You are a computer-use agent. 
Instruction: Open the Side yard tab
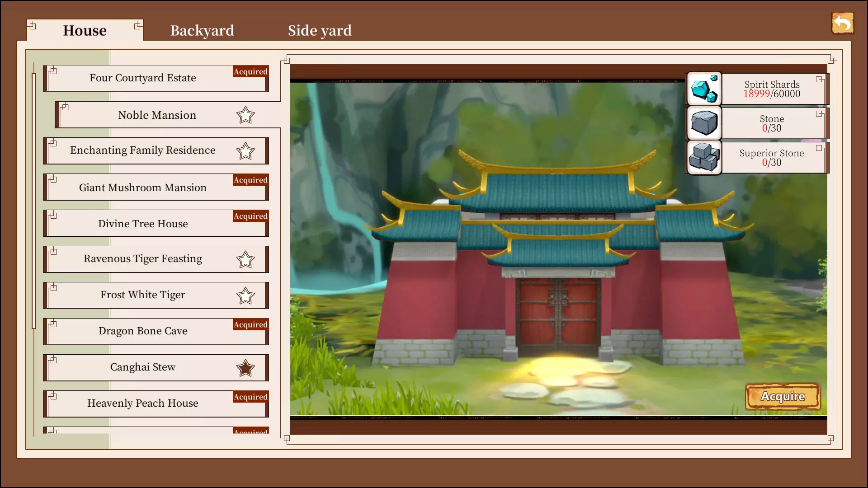320,31
